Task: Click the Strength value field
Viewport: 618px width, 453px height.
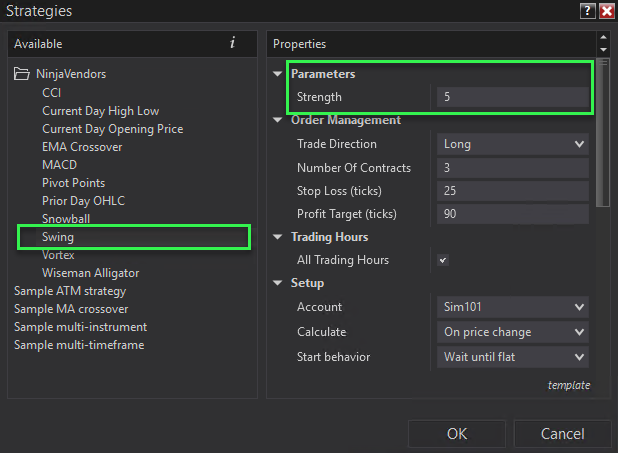Action: coord(513,97)
